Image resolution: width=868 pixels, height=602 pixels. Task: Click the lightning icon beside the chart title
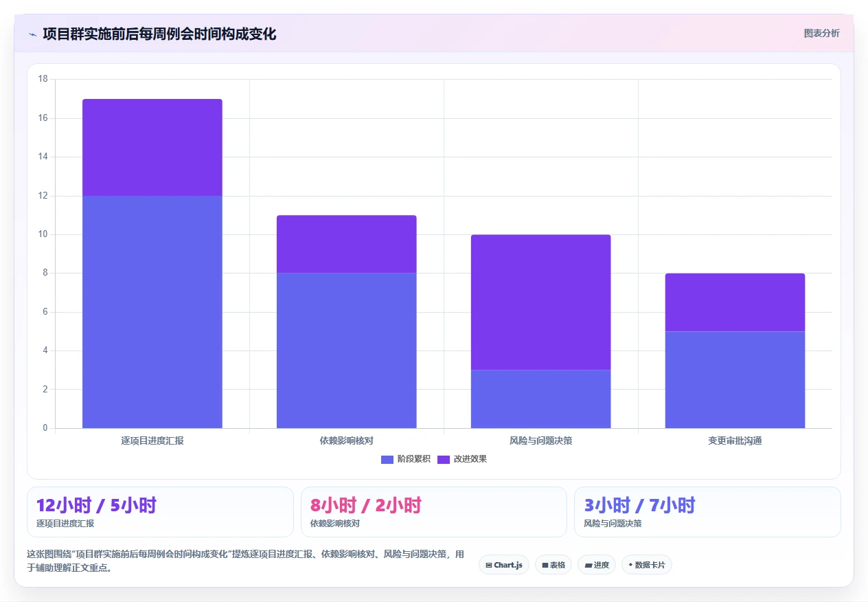point(32,34)
